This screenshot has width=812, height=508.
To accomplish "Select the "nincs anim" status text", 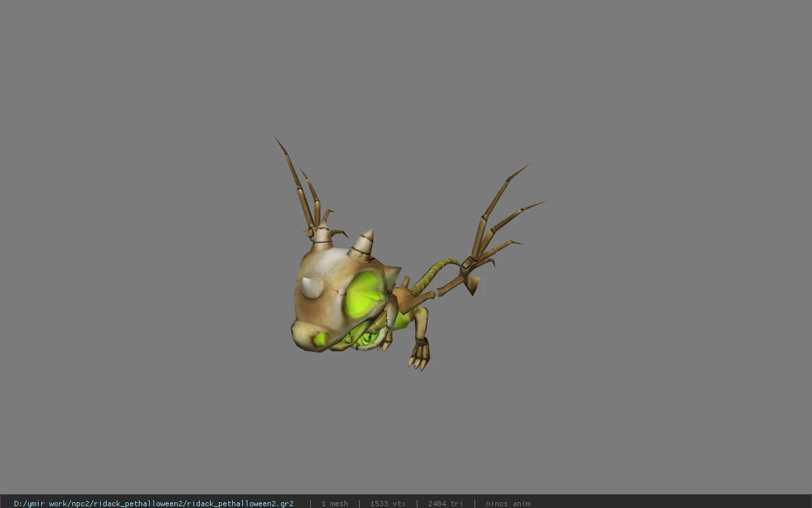I will [x=508, y=504].
